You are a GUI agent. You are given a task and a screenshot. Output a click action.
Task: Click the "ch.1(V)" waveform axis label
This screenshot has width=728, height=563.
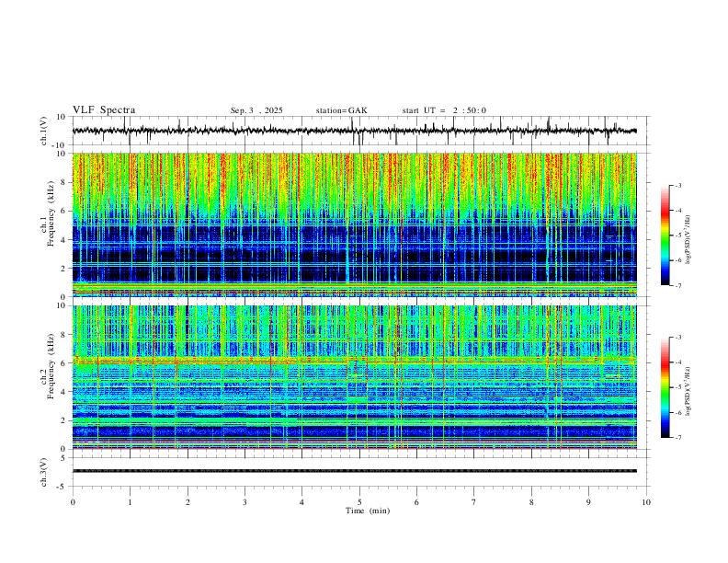(44, 131)
